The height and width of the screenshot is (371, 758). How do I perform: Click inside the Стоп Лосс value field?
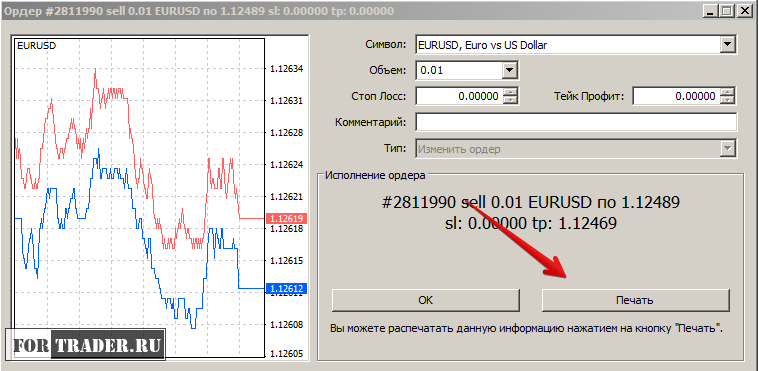pos(459,96)
